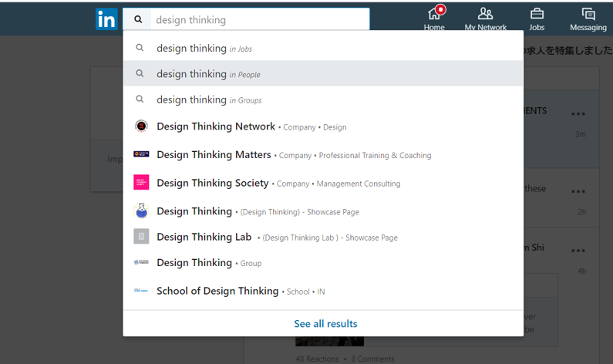Viewport: 613px width, 364px height.
Task: Click the LinkedIn logo
Action: pyautogui.click(x=106, y=19)
